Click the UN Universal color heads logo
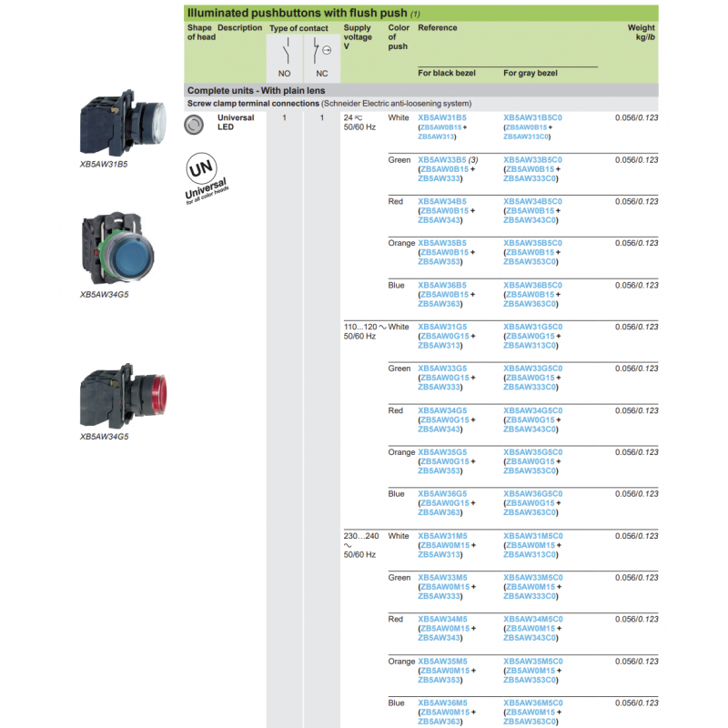 207,178
